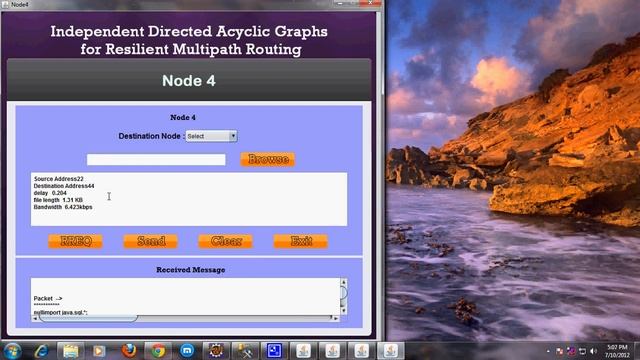The image size is (640, 360).
Task: Click the down arrow of Received Message scrollbar
Action: tap(344, 311)
